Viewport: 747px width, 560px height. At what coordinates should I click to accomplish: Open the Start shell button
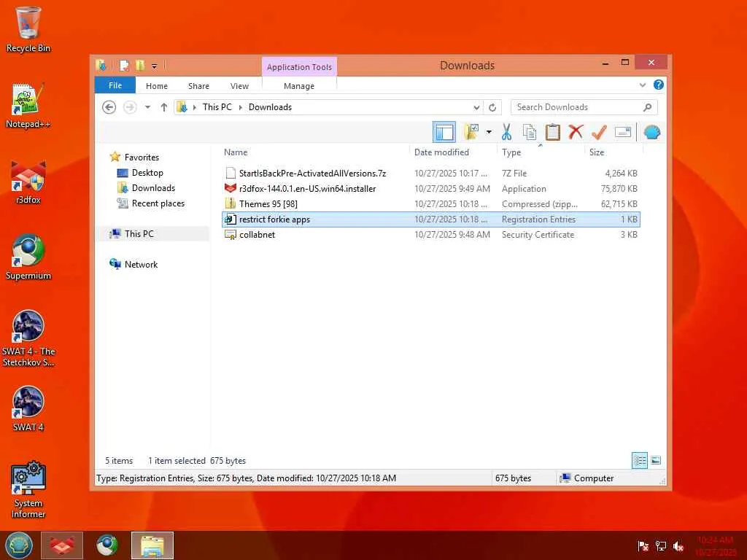[18, 545]
